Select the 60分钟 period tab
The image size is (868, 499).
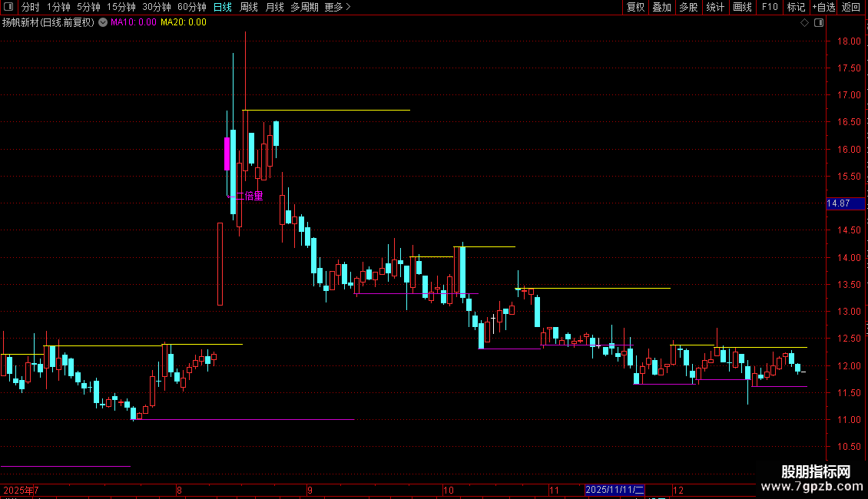pos(191,7)
